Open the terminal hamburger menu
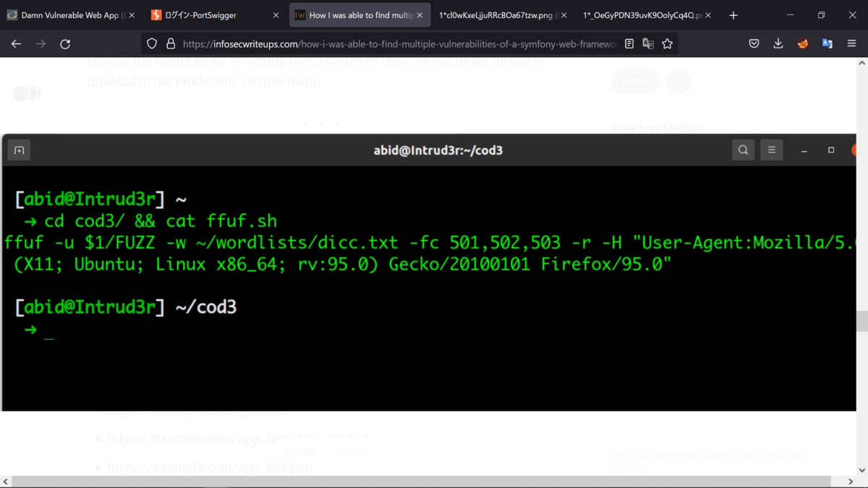 771,150
